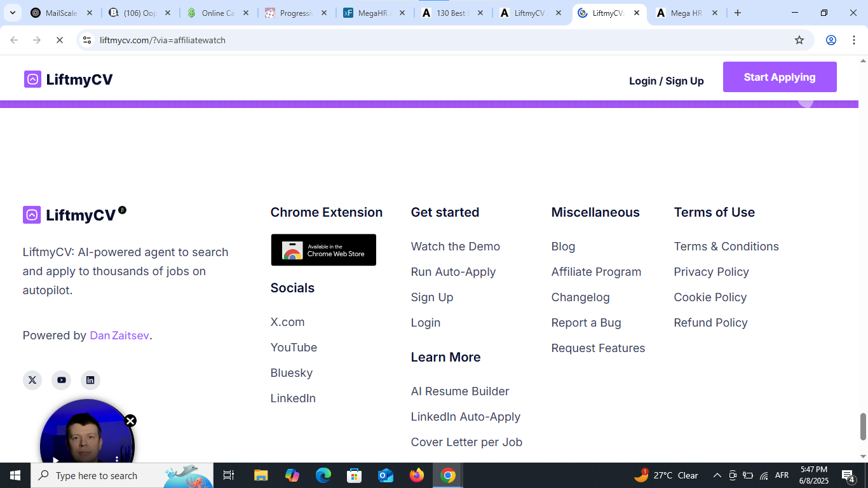Open Terms & Conditions link
Viewport: 868px width, 488px height.
click(726, 247)
